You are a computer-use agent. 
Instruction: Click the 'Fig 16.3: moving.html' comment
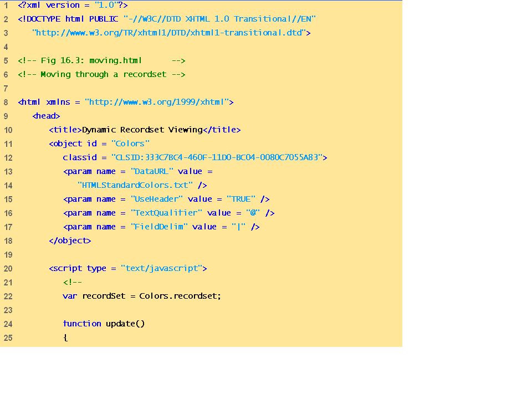coord(101,61)
